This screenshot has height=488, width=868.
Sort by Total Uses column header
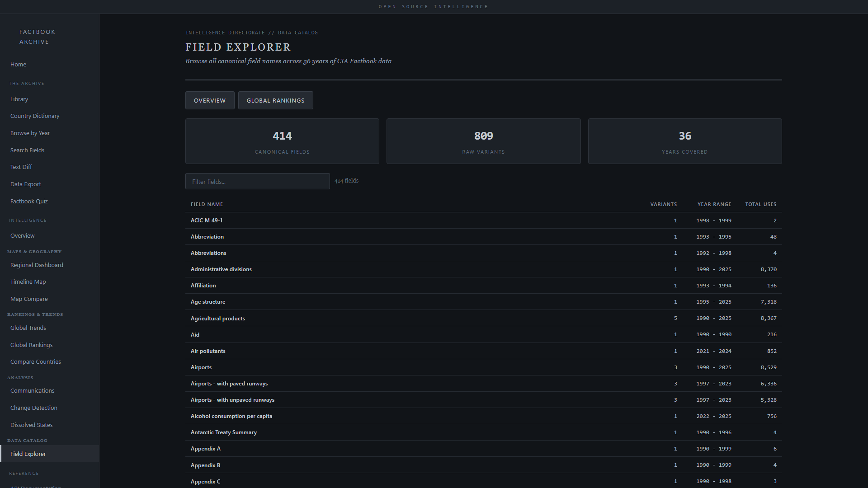(x=760, y=204)
